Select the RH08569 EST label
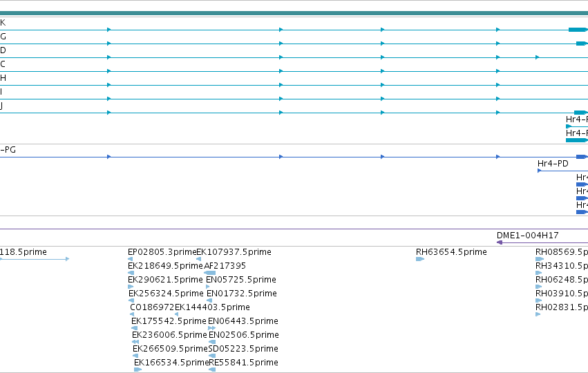Image resolution: width=588 pixels, height=373 pixels. (x=562, y=252)
